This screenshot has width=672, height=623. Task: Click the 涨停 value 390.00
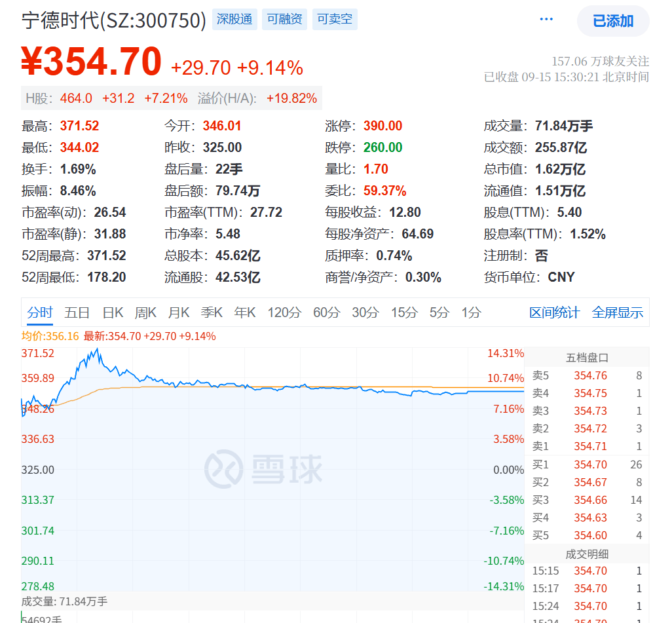(x=383, y=126)
